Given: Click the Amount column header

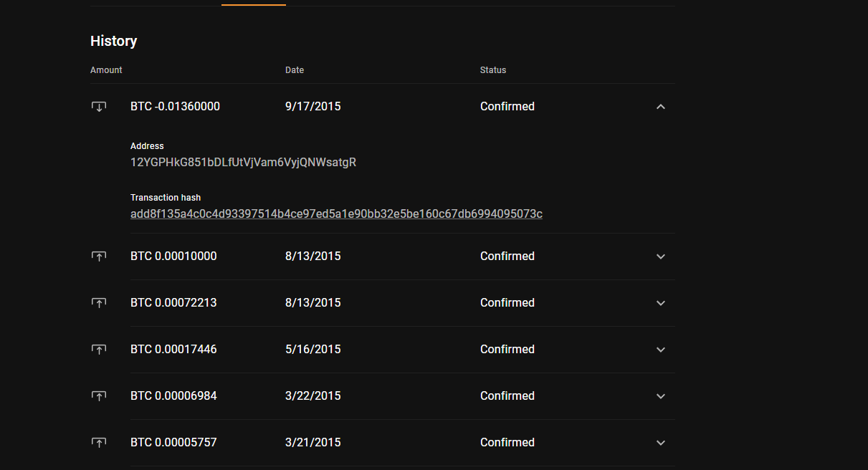Looking at the screenshot, I should click(106, 70).
